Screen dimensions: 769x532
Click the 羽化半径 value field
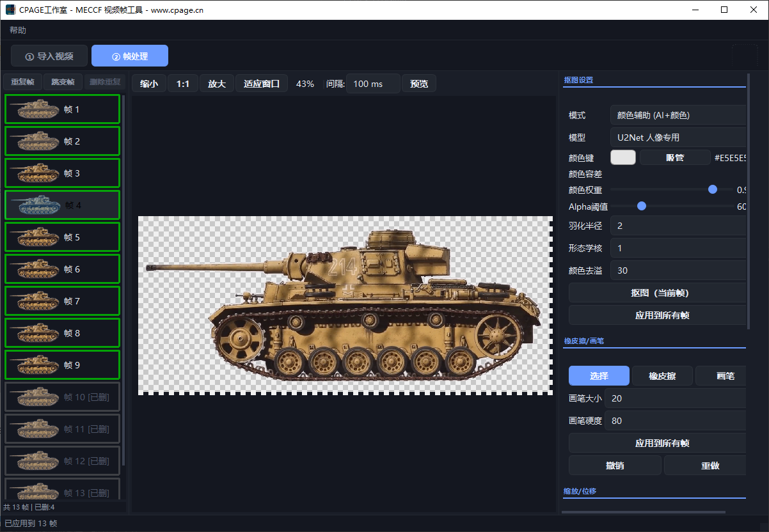(x=678, y=226)
